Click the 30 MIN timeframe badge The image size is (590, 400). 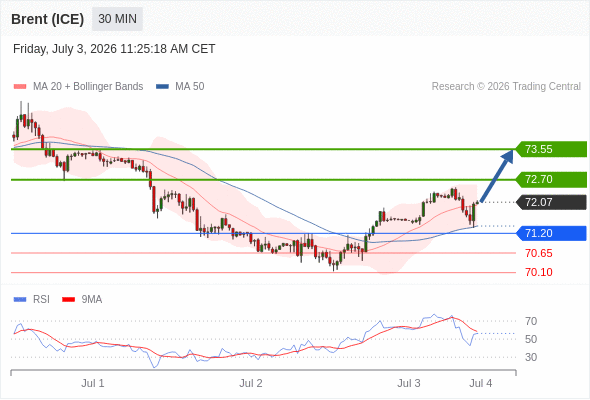[117, 19]
